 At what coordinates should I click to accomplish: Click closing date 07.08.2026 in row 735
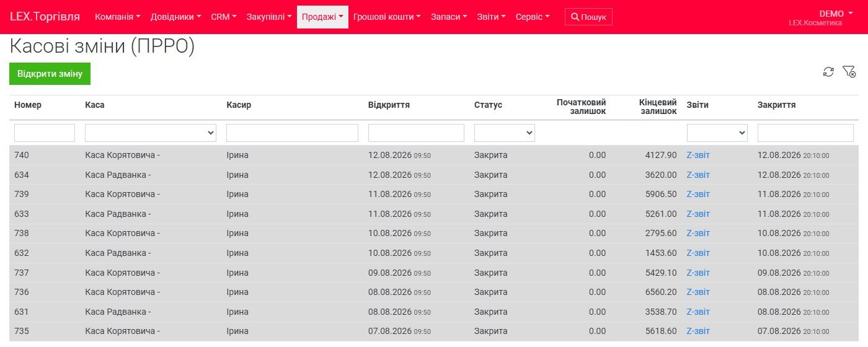coord(794,331)
